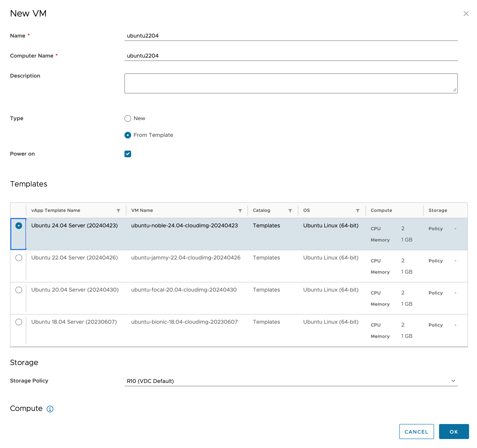Screen dimensions: 477x448
Task: Click ubuntu-noble-24.04-cloudimg-20240423 VM name cell
Action: coord(185,225)
